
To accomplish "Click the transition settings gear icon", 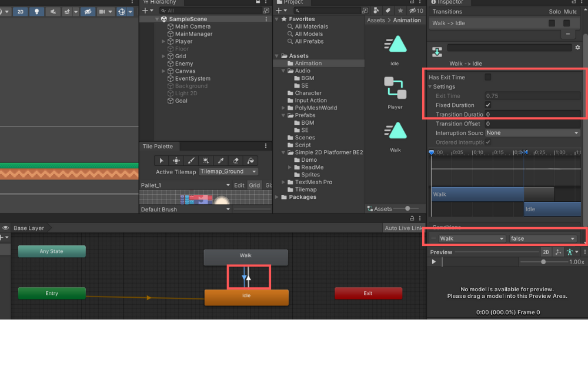I will point(577,48).
